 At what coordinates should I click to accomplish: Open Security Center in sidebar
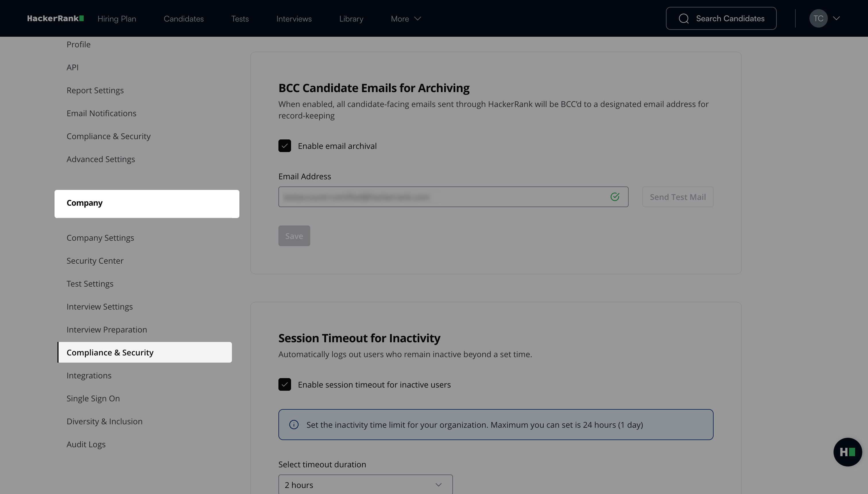click(x=95, y=260)
